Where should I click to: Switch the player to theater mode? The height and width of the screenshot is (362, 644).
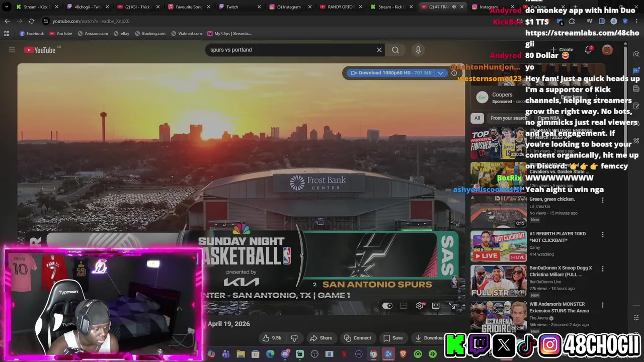point(436,306)
